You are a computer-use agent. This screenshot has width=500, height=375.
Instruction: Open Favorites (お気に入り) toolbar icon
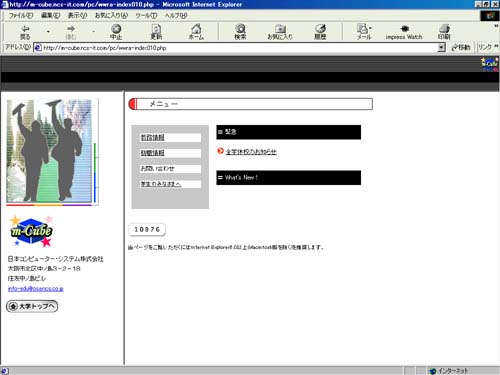(x=280, y=32)
